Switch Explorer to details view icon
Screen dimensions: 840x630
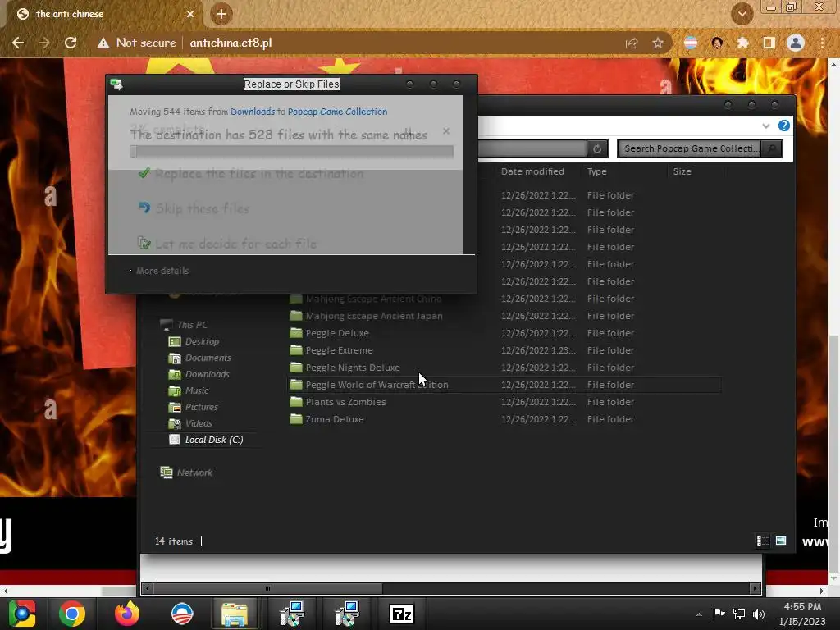click(x=762, y=541)
